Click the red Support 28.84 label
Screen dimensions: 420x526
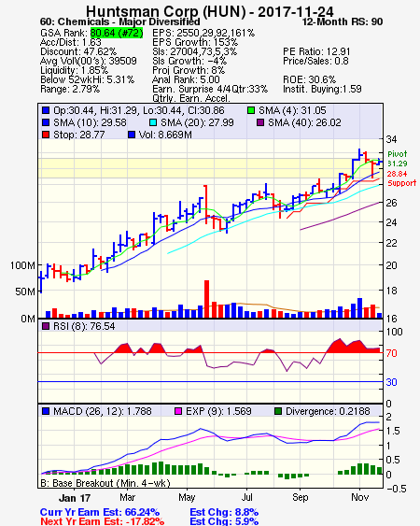click(x=401, y=178)
